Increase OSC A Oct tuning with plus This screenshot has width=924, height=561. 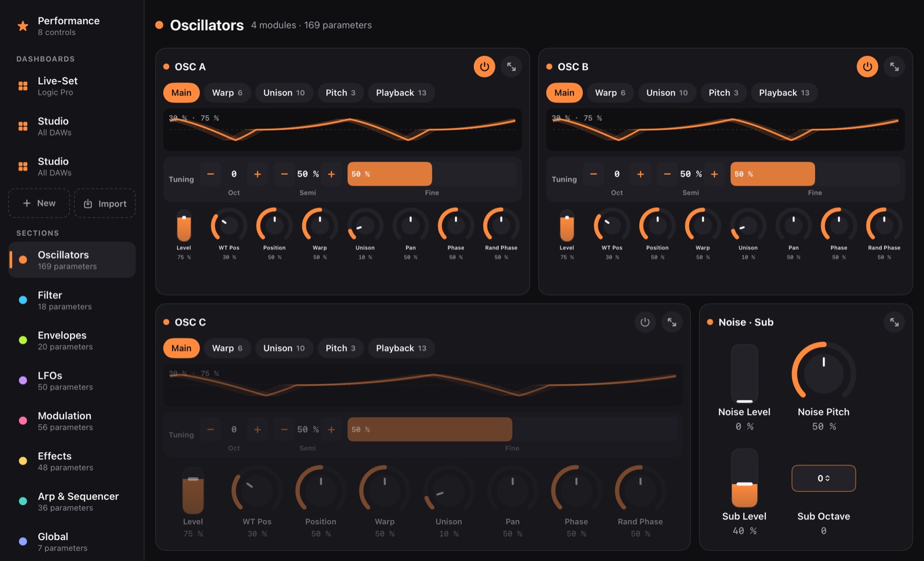coord(258,174)
